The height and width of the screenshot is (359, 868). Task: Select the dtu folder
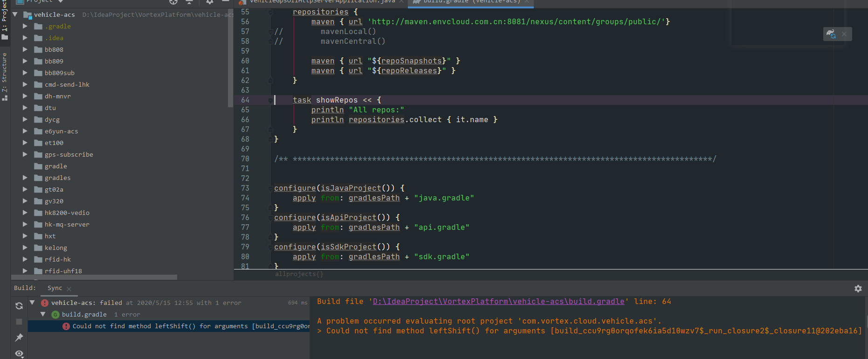pos(50,108)
